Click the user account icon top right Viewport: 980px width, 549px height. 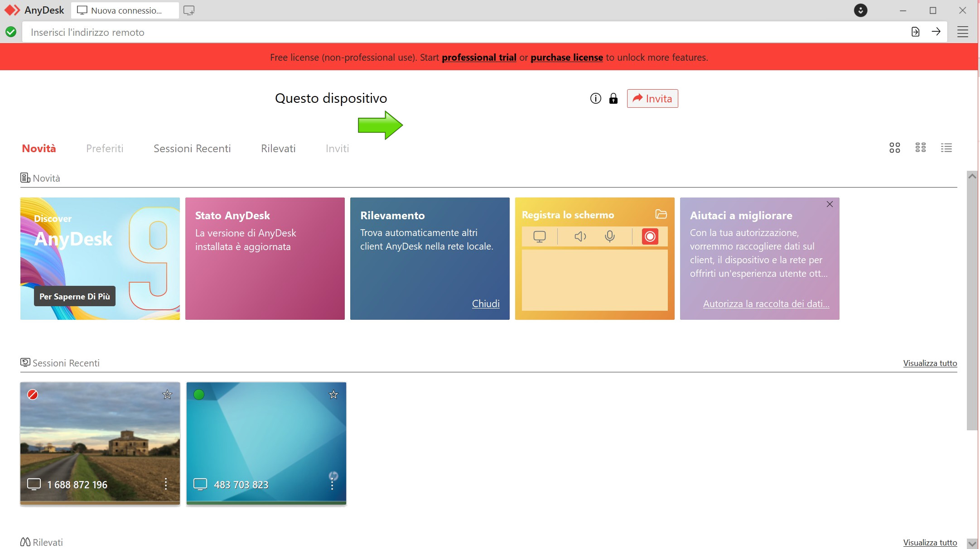click(x=860, y=10)
